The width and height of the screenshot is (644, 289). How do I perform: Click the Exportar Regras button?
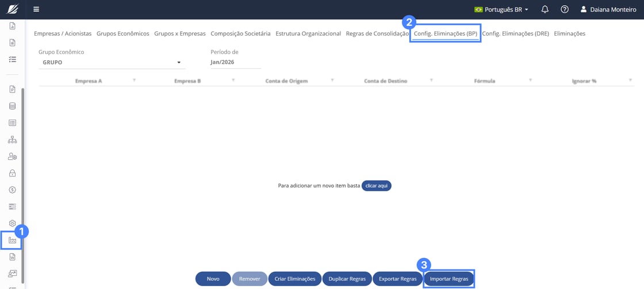click(x=397, y=279)
